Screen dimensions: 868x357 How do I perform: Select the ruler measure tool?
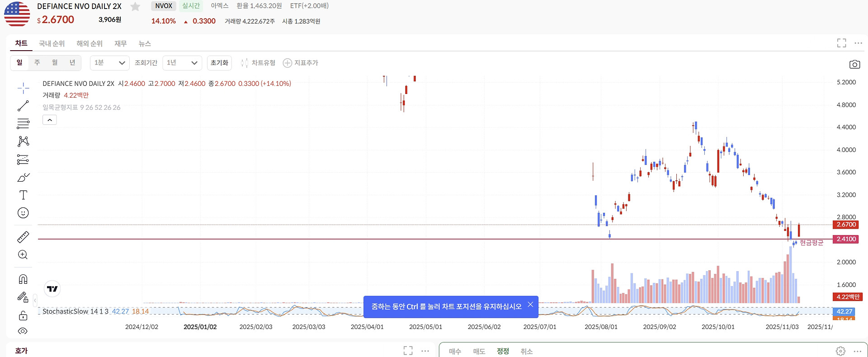click(23, 237)
